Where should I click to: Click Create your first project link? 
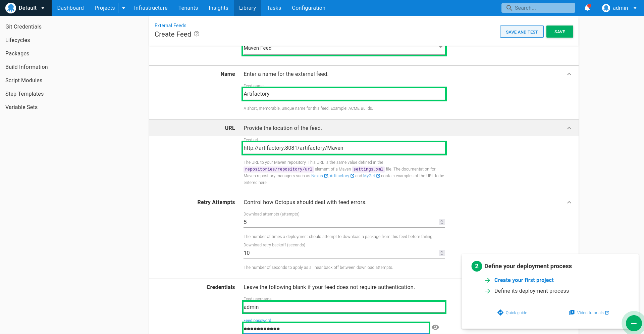[524, 280]
